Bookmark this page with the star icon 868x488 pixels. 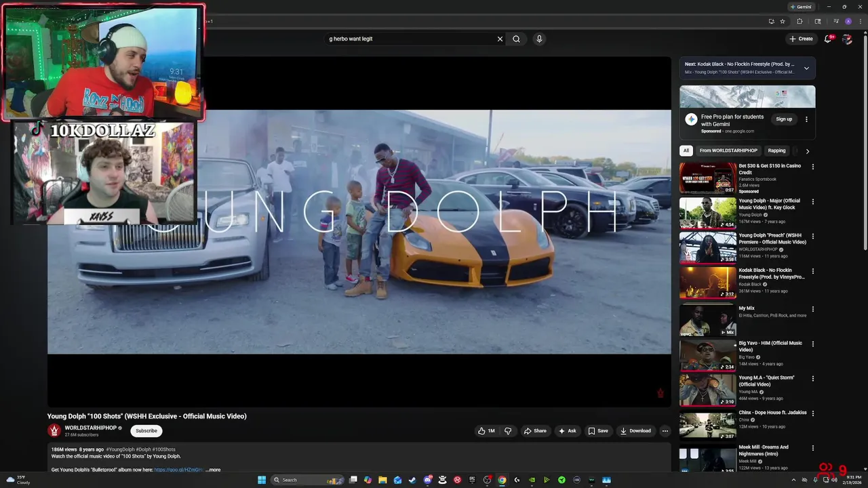click(x=782, y=21)
